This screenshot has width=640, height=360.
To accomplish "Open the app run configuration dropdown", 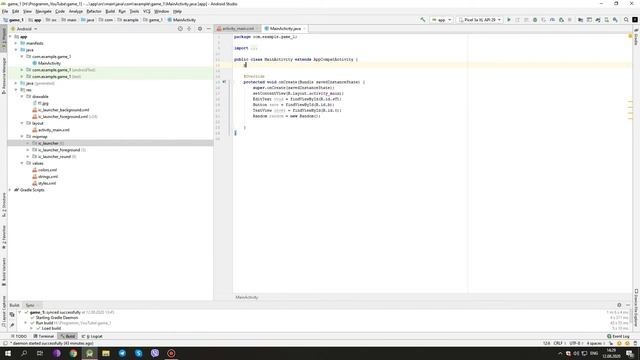I will (441, 20).
